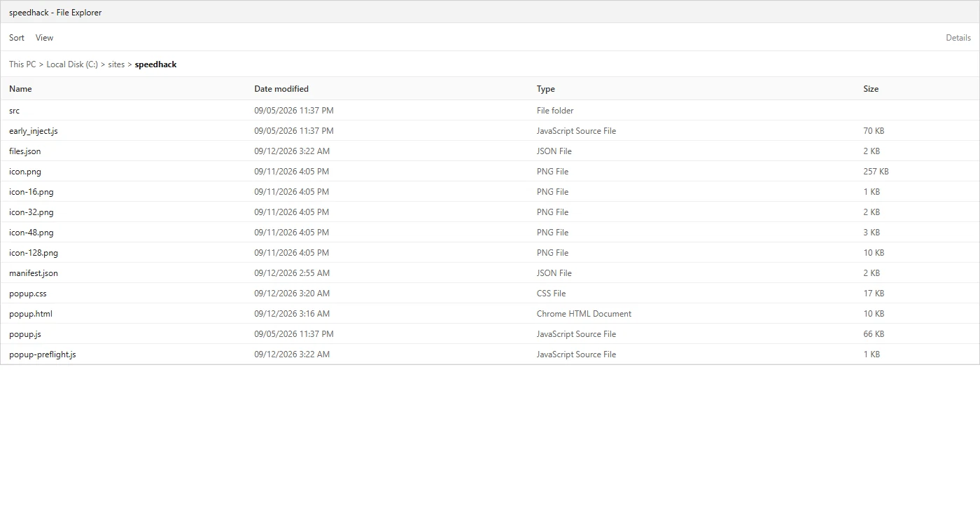Click the Chrome HTML Document type cell
This screenshot has width=980, height=510.
click(x=584, y=314)
